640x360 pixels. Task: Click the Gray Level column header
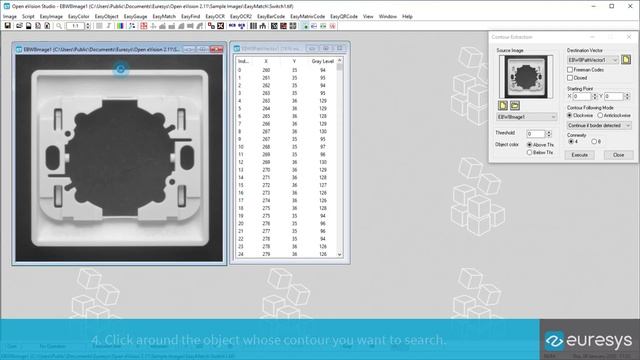322,61
